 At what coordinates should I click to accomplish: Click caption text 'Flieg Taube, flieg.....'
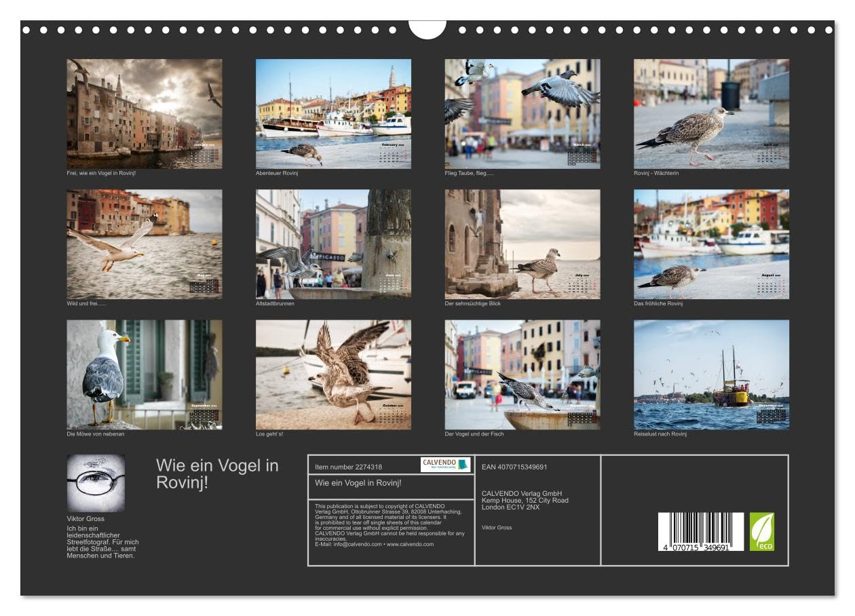470,174
